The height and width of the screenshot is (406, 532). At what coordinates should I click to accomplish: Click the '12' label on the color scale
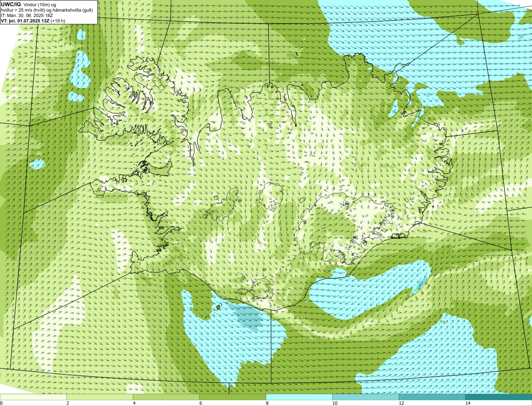pyautogui.click(x=401, y=403)
